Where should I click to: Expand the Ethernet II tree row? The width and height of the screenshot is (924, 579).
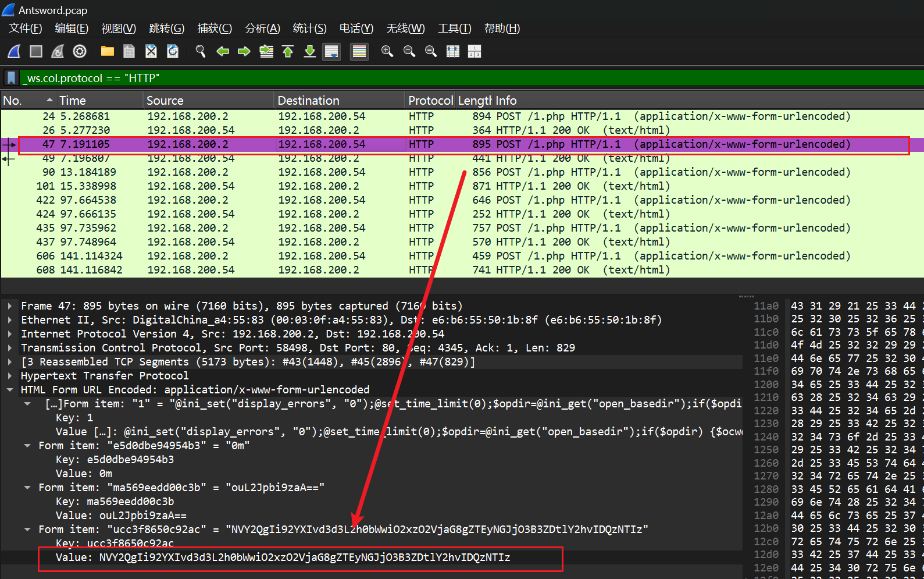10,320
